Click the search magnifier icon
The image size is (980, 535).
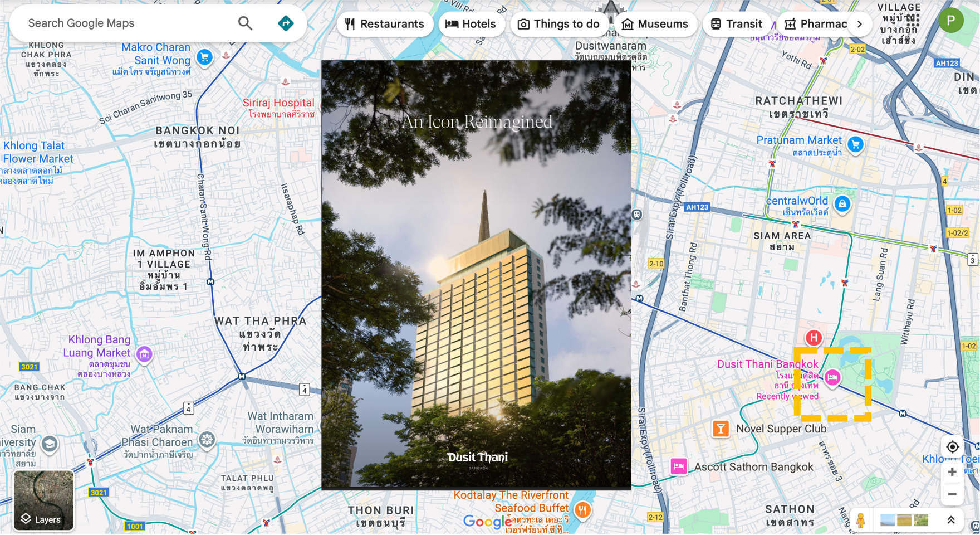(x=245, y=23)
